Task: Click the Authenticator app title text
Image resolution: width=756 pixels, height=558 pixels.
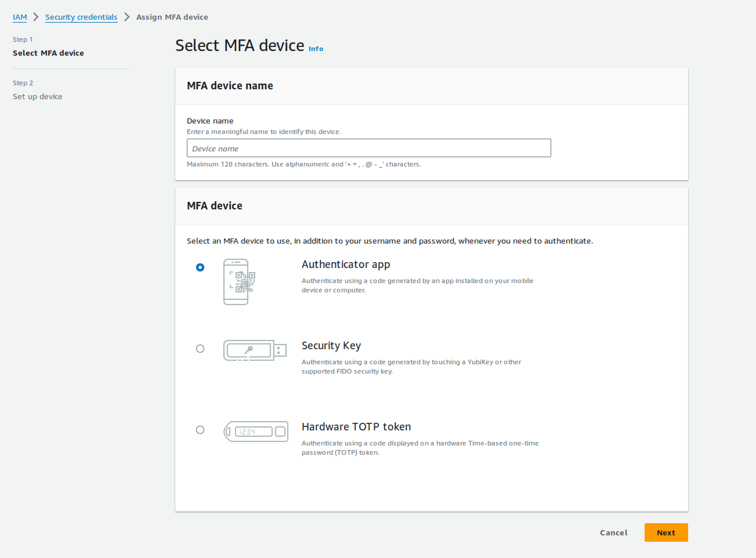Action: tap(346, 264)
